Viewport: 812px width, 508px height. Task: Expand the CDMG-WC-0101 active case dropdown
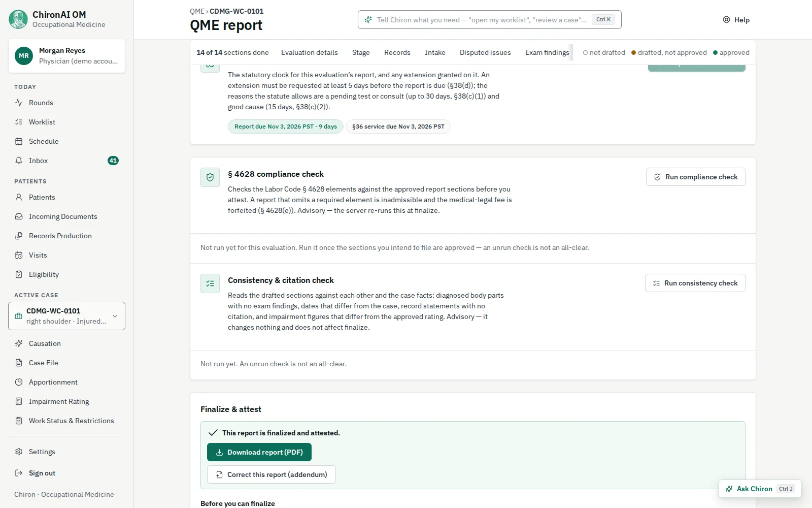pos(66,316)
